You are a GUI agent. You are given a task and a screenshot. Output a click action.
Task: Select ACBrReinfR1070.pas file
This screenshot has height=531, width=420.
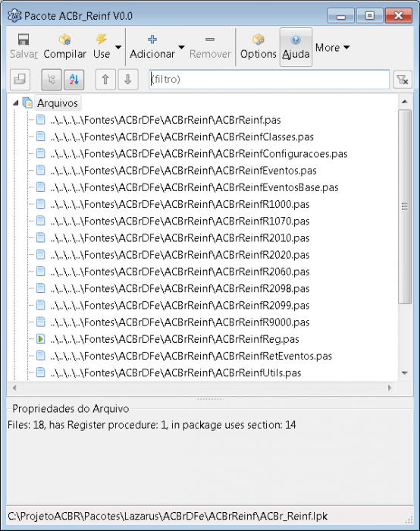(180, 222)
